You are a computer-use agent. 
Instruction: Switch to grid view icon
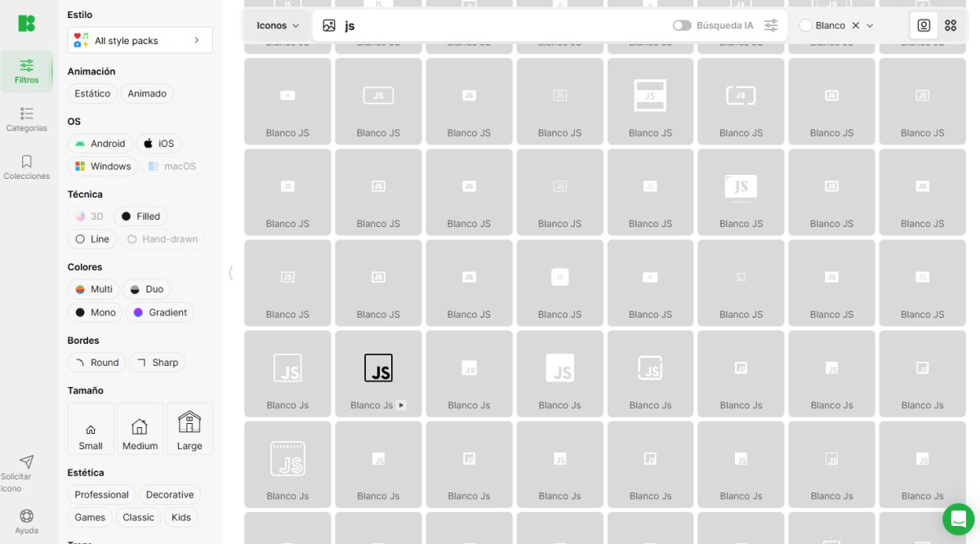coord(951,25)
